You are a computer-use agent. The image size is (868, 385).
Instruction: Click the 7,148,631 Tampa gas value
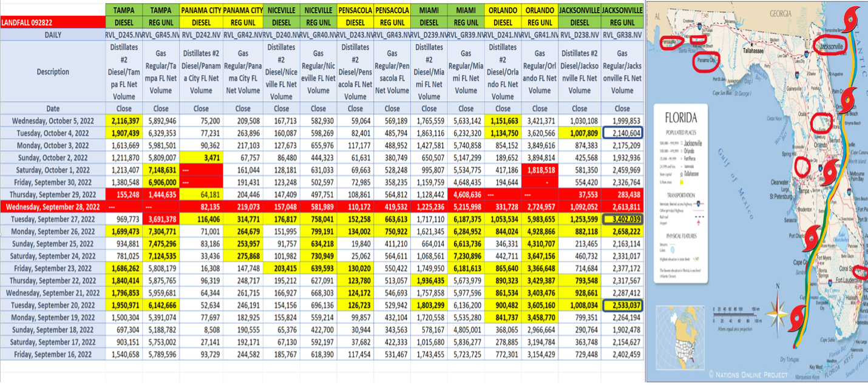tap(161, 170)
